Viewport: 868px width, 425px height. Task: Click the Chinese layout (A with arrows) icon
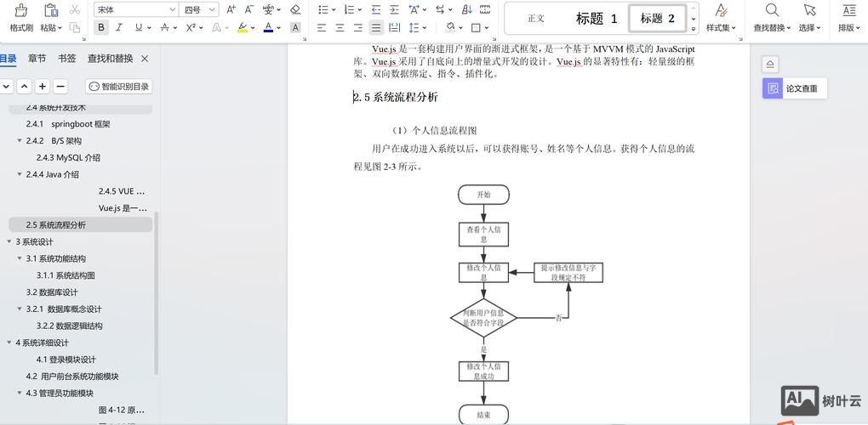click(414, 9)
